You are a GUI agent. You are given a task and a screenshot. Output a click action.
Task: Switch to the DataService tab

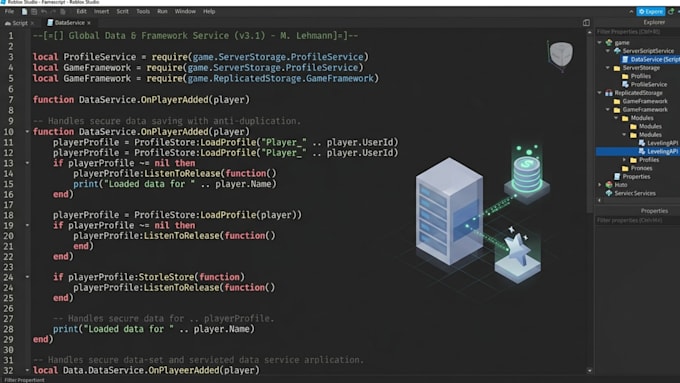(69, 23)
